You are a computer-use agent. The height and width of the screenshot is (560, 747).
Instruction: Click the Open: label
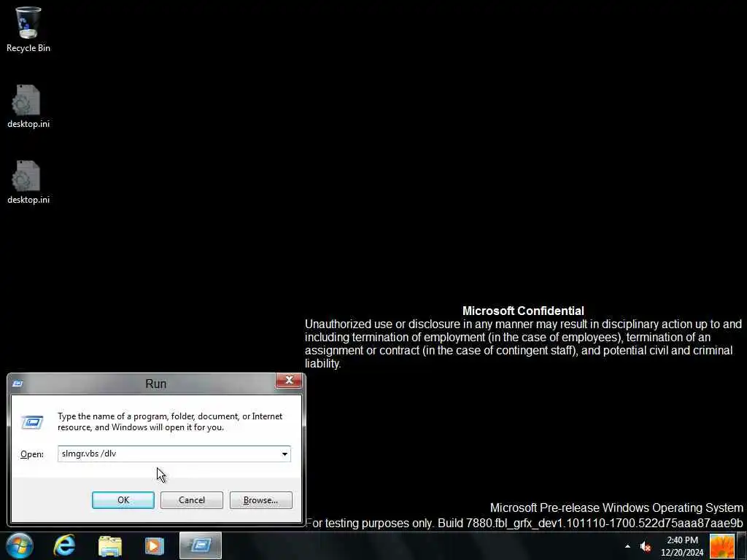click(x=32, y=454)
